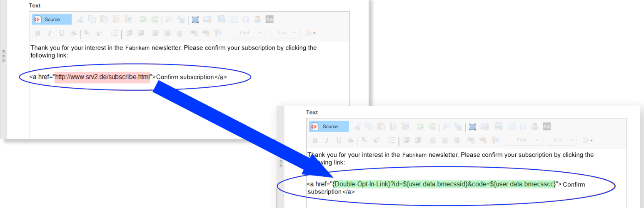Insert special character Omega in upper editor
The width and height of the screenshot is (644, 208).
(x=245, y=19)
